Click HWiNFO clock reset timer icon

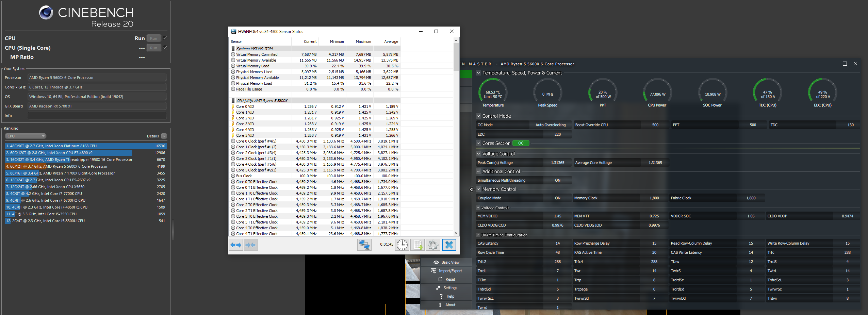tap(402, 245)
